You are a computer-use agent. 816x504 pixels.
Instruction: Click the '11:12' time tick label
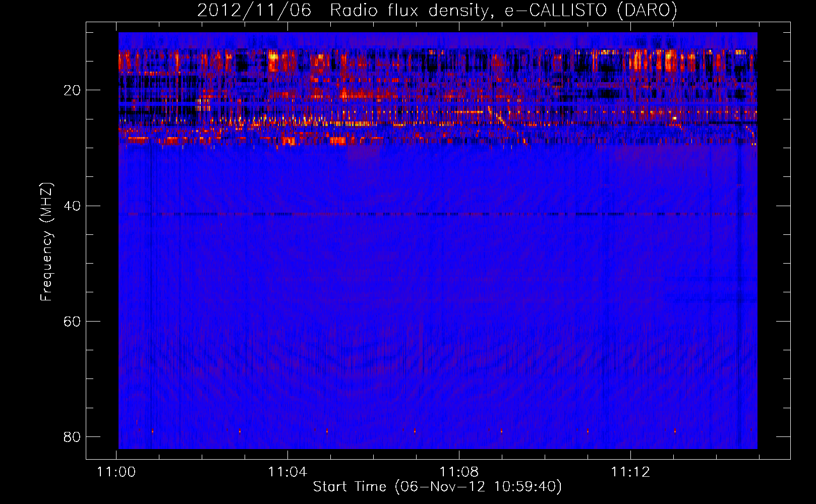[x=630, y=472]
